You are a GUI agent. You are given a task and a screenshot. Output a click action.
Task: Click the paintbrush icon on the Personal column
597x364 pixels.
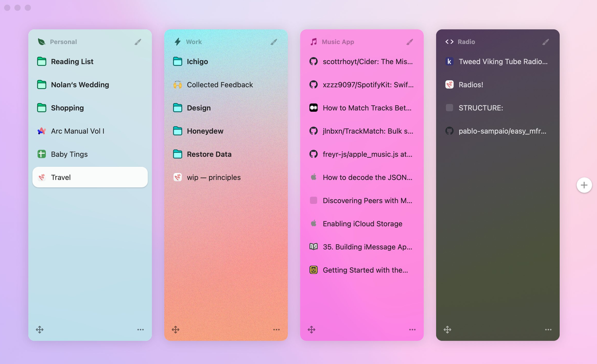click(x=138, y=41)
